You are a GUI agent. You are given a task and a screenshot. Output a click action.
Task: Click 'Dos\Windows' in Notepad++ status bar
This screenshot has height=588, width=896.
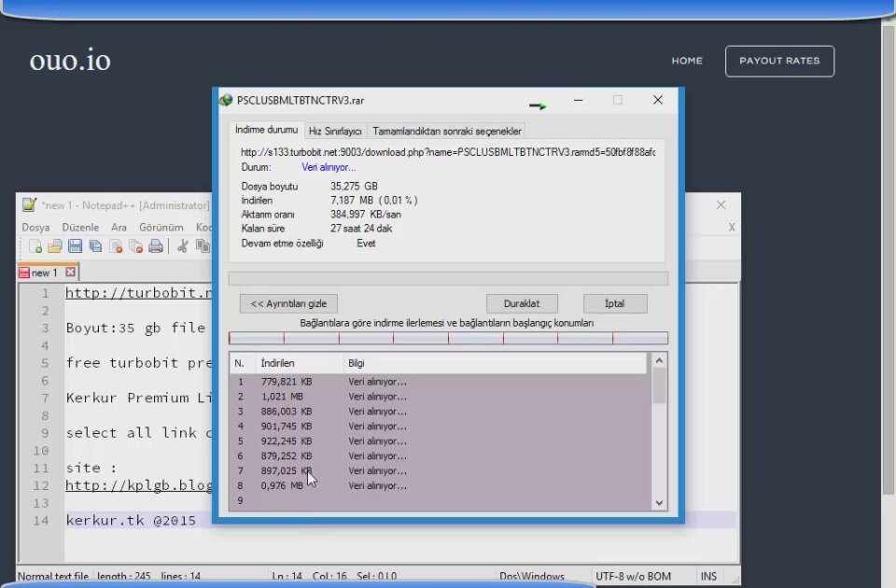click(532, 576)
